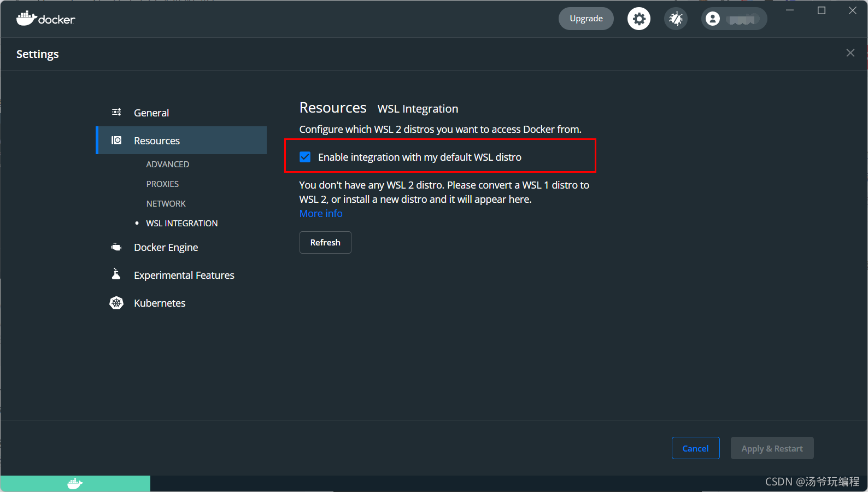
Task: Open the Advanced resources subsection
Action: pyautogui.click(x=168, y=164)
